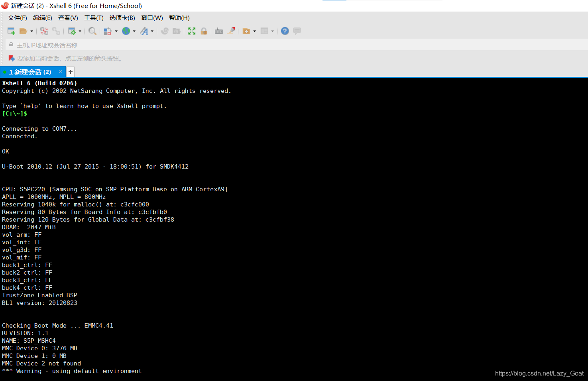This screenshot has width=588, height=381.
Task: Click the keyboard Key Mapping icon
Action: click(x=219, y=31)
